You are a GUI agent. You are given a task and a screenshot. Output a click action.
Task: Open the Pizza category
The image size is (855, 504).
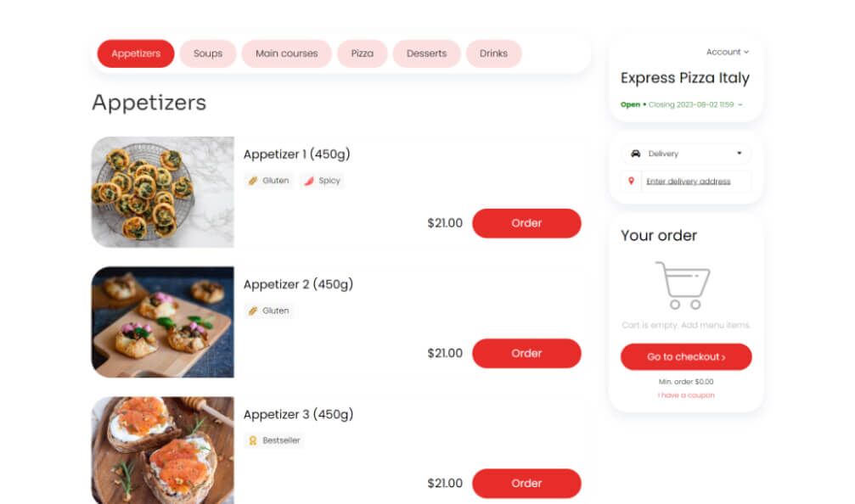point(363,53)
